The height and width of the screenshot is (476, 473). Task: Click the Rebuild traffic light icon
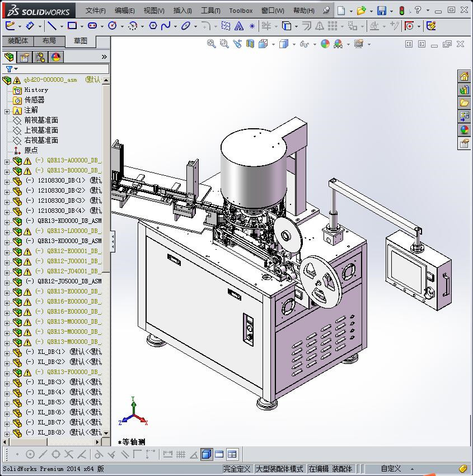402,11
